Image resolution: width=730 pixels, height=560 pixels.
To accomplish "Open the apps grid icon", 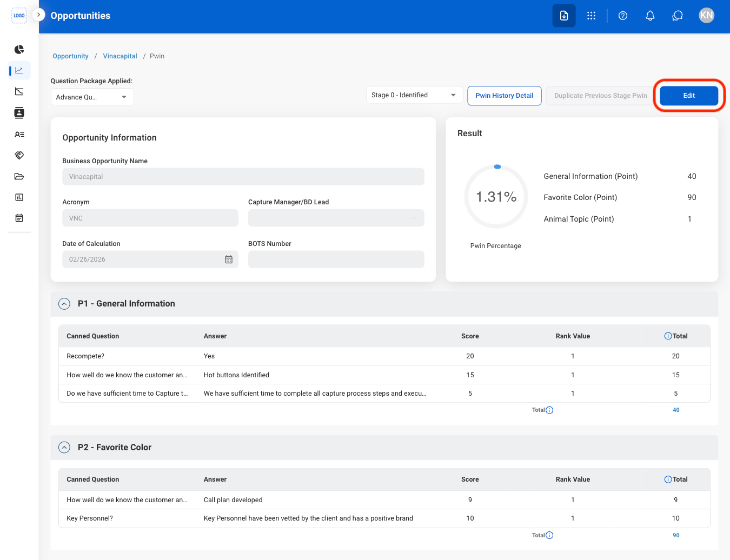I will pyautogui.click(x=591, y=16).
